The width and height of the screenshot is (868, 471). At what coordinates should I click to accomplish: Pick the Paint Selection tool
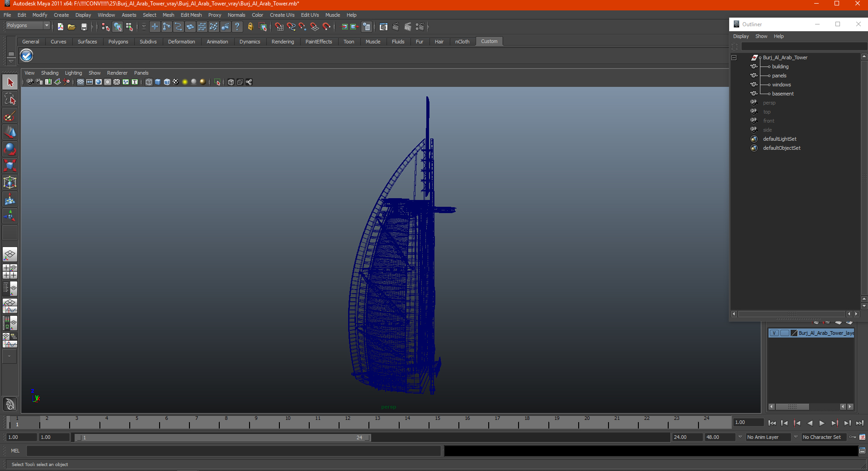(10, 116)
